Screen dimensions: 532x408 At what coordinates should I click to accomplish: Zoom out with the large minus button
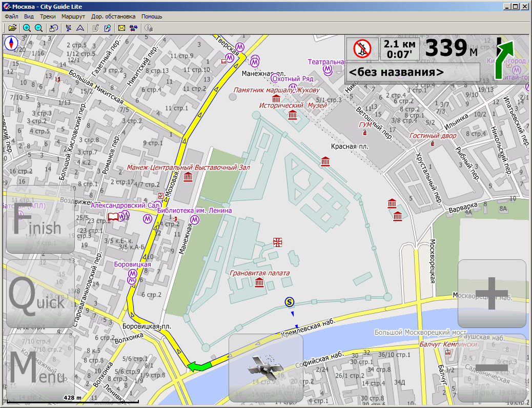pos(492,368)
